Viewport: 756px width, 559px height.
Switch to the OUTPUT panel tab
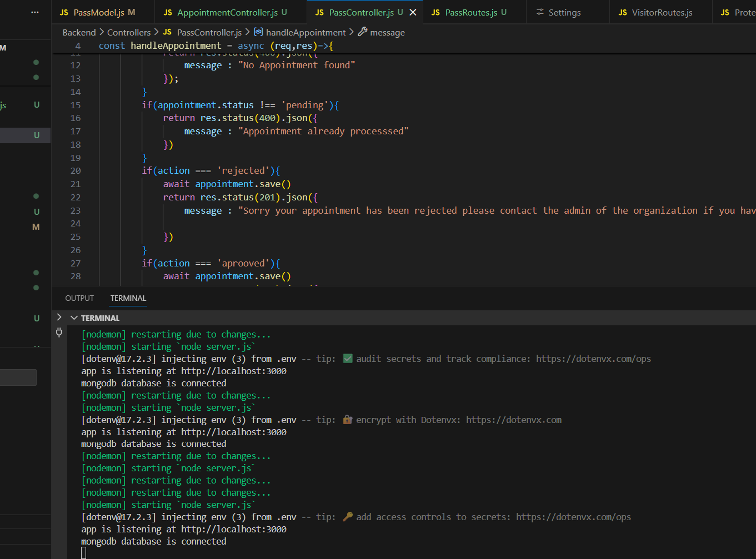[79, 298]
